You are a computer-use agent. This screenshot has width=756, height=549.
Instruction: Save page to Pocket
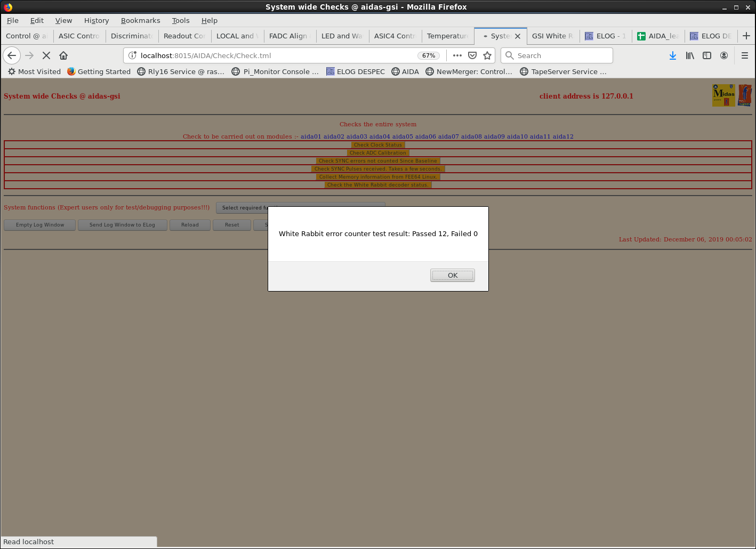[472, 55]
